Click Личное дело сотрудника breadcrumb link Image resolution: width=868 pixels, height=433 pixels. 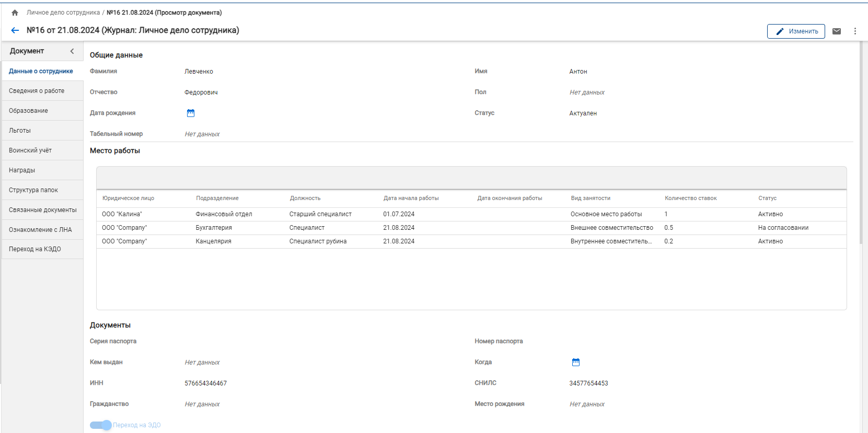63,13
